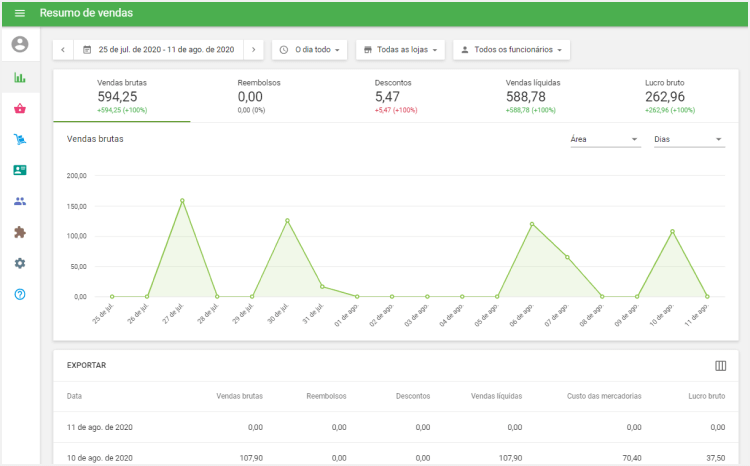Go to the next date period
The height and width of the screenshot is (466, 750).
coord(254,49)
